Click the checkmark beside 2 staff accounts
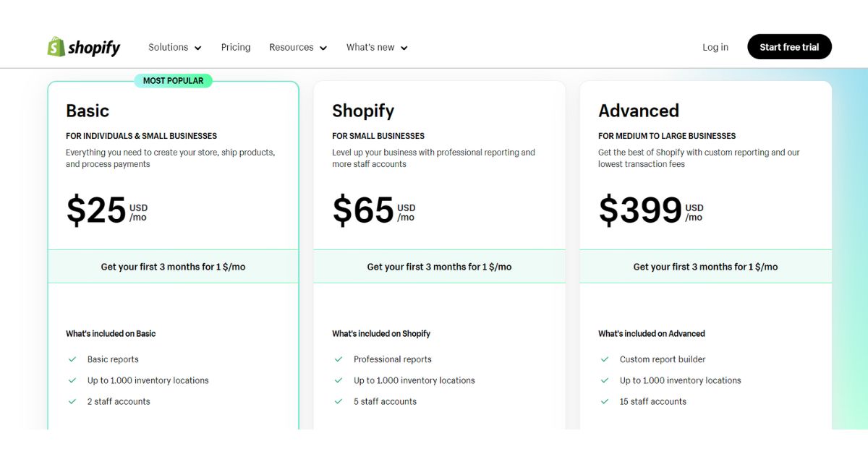This screenshot has width=868, height=454. pos(72,401)
